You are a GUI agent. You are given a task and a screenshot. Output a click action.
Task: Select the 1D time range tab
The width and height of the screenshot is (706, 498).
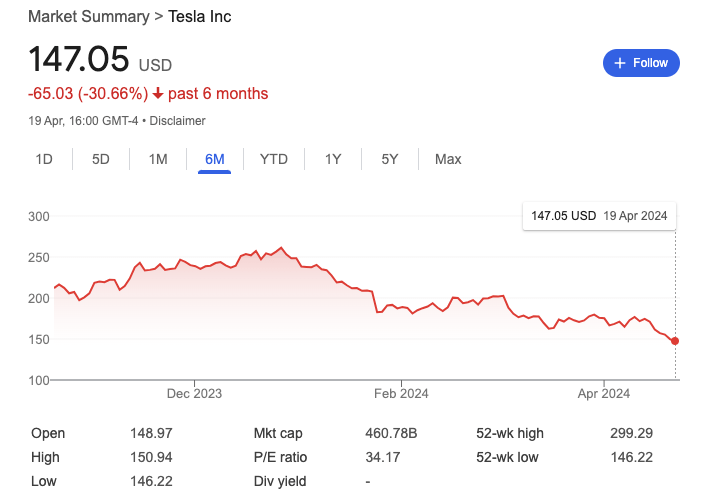44,159
